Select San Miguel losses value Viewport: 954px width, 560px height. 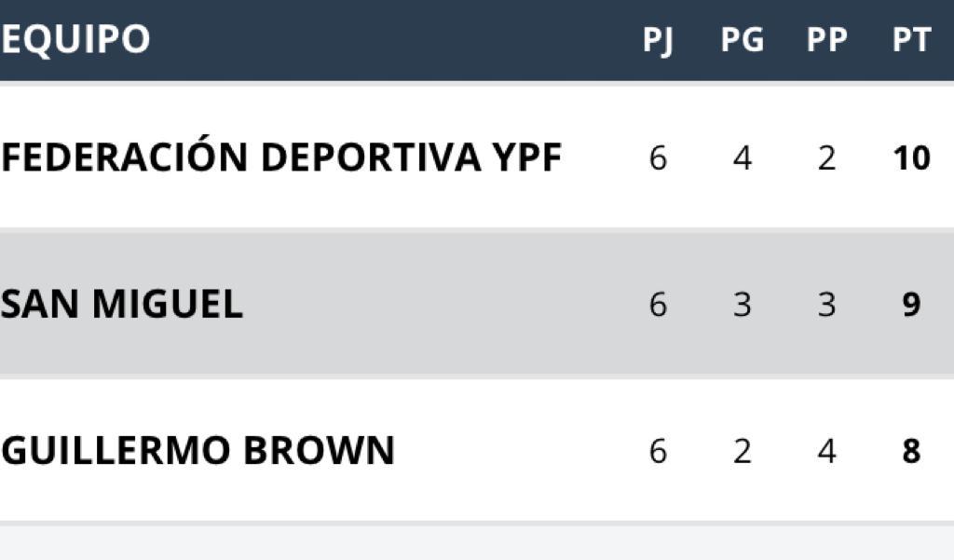click(x=826, y=305)
